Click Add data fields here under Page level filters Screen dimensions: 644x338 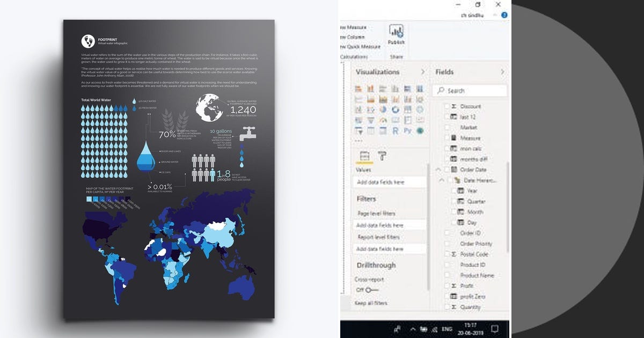pos(389,225)
